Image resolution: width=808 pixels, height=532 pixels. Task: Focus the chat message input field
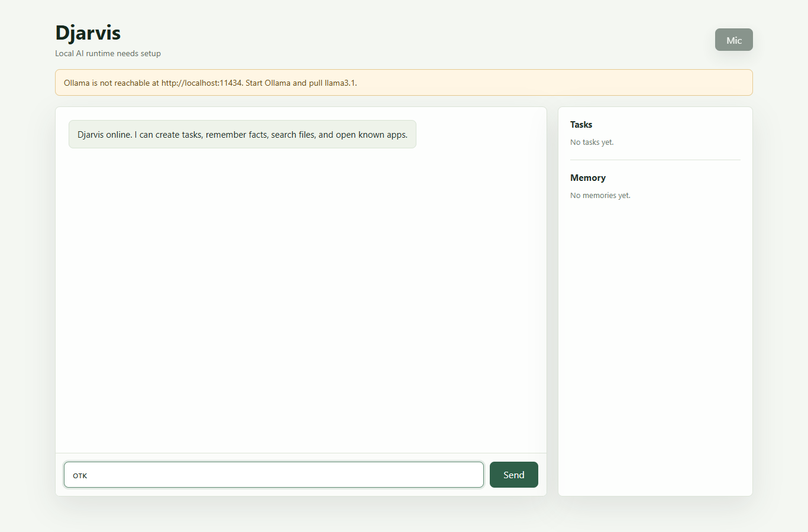(274, 475)
